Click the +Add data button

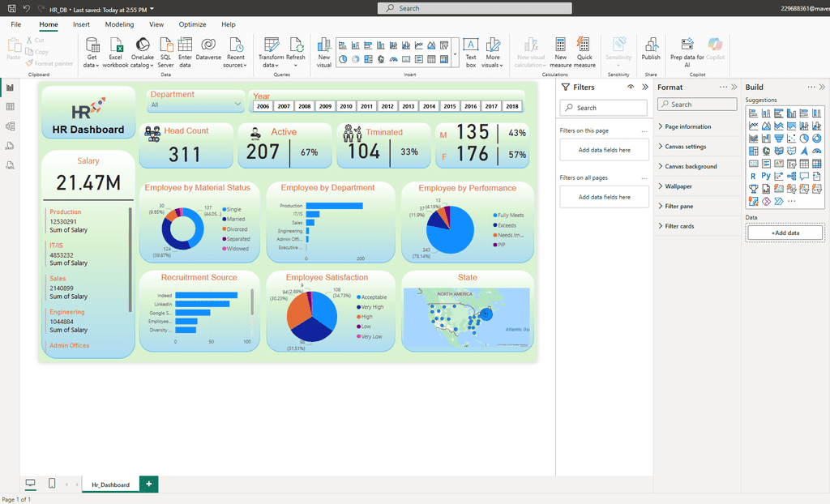(x=785, y=233)
